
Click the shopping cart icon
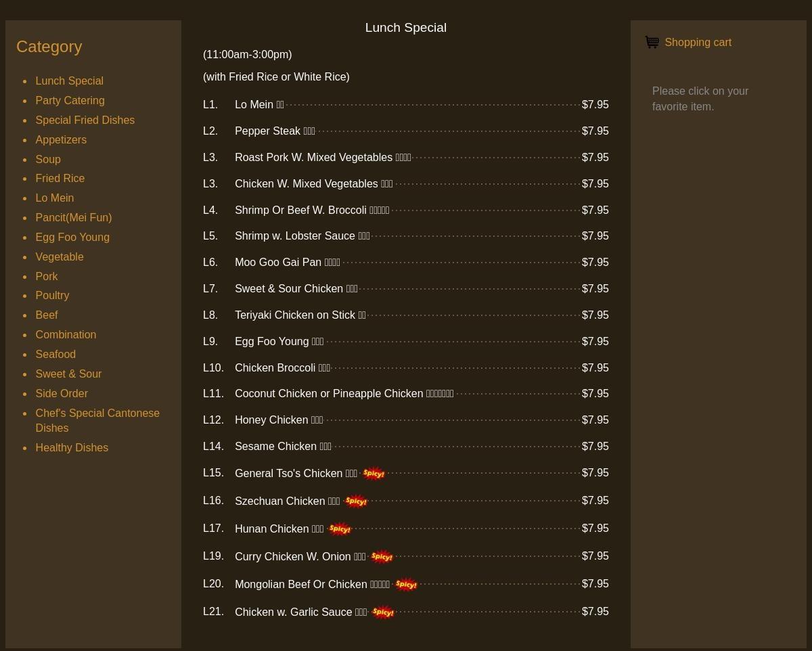[652, 43]
